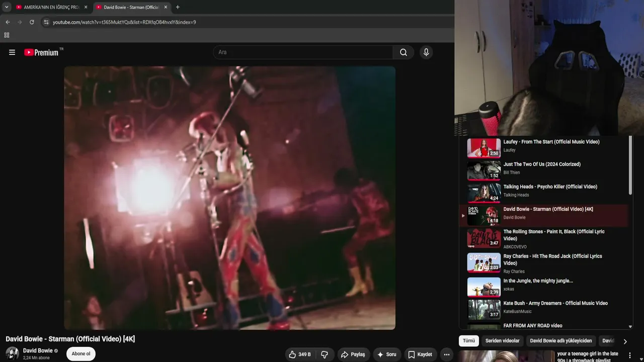
Task: Select the Seriden videolar filter chip
Action: (503, 341)
